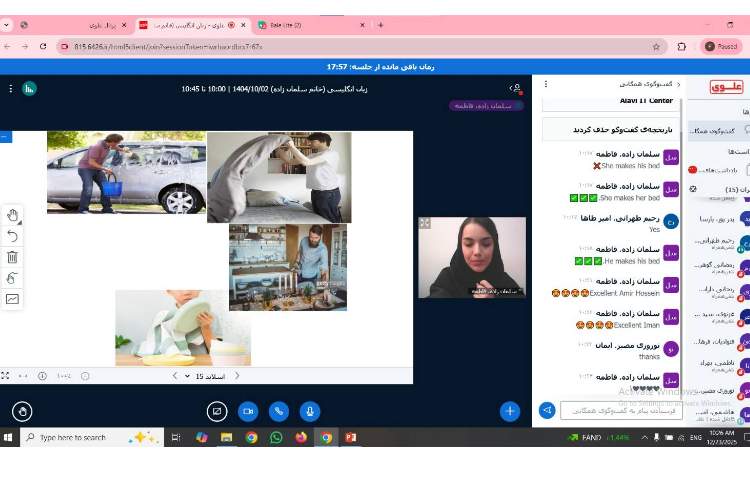Toggle webcam sharing button
This screenshot has width=750, height=480.
point(248,412)
